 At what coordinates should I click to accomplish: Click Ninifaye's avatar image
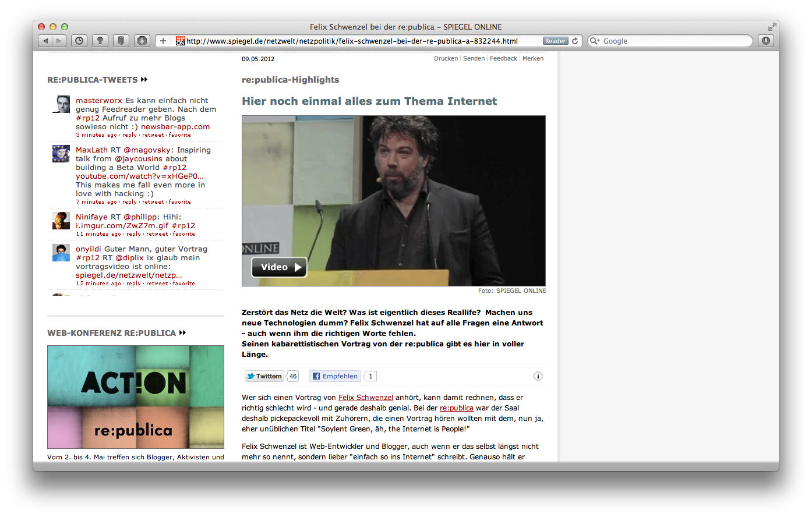point(61,221)
